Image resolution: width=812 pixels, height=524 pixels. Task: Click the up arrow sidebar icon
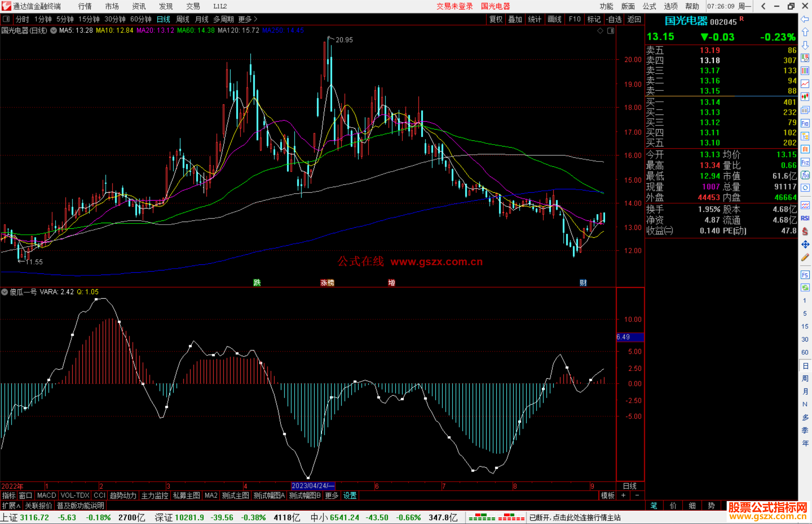pyautogui.click(x=805, y=32)
